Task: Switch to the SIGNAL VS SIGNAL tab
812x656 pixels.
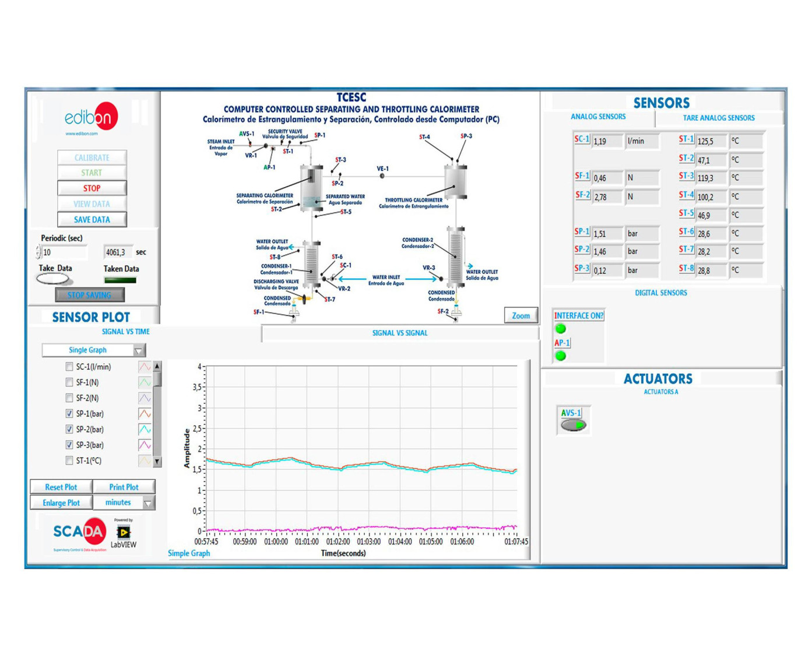Action: click(x=400, y=333)
